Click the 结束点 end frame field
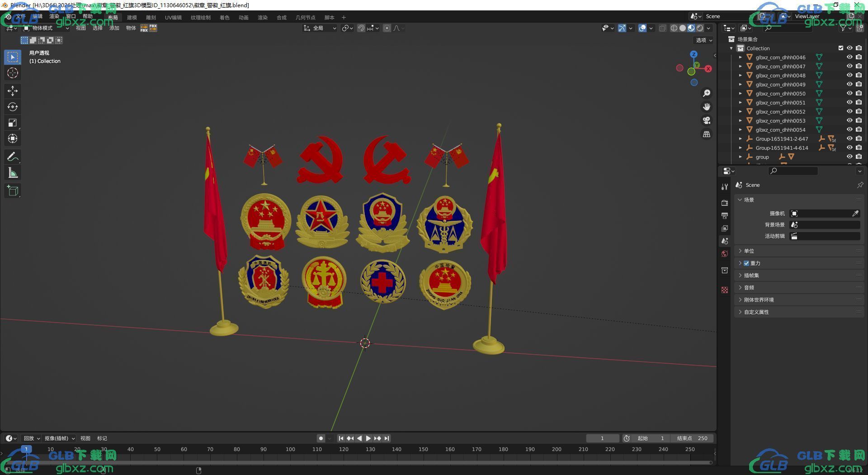Image resolution: width=868 pixels, height=475 pixels. 692,438
